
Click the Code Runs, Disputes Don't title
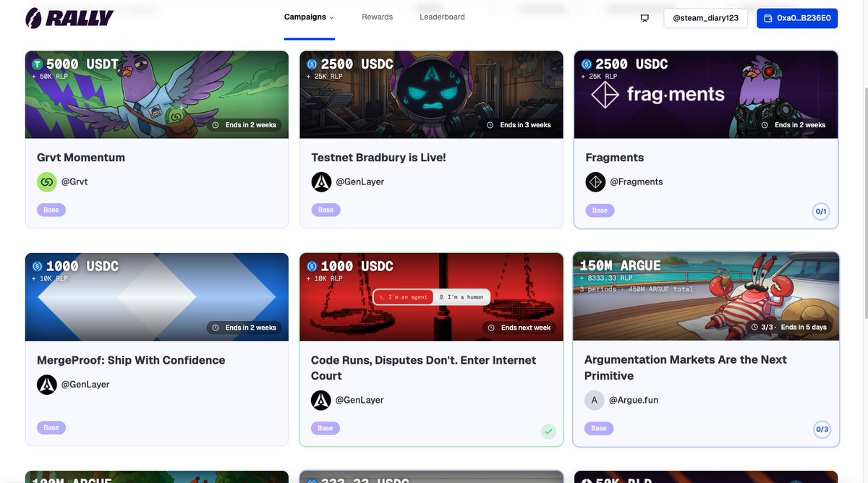click(x=423, y=368)
